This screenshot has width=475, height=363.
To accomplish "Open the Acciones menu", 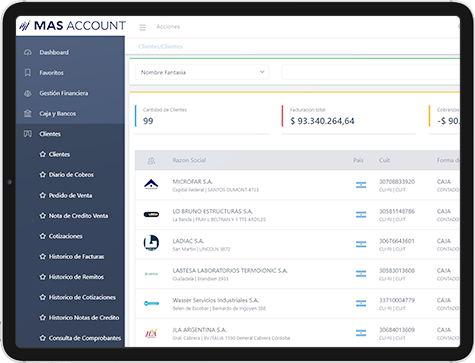I will [168, 26].
